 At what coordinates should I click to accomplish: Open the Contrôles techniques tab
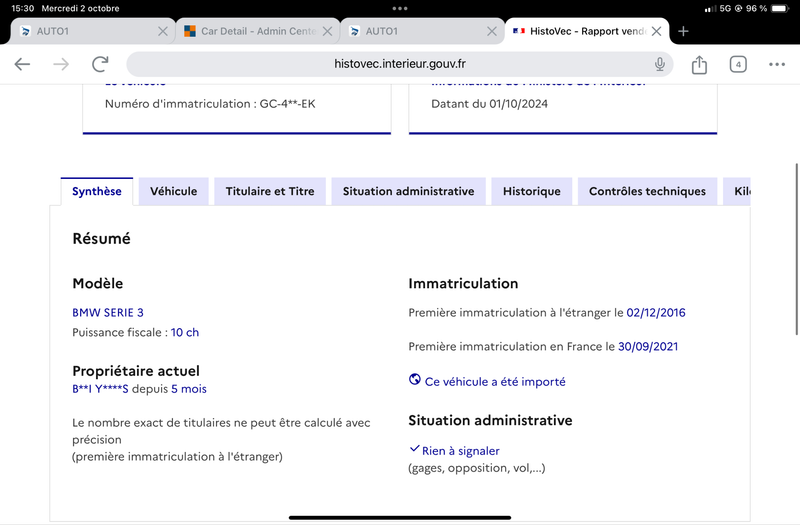[647, 191]
